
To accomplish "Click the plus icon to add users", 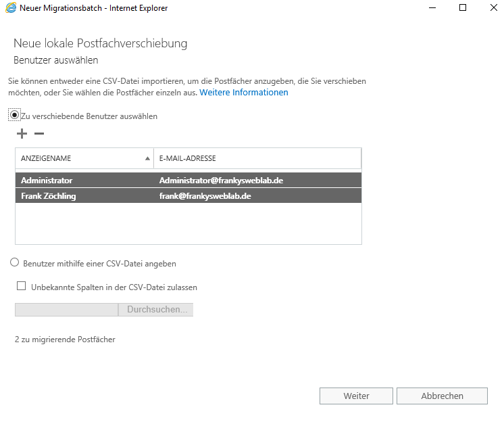I will pos(22,134).
